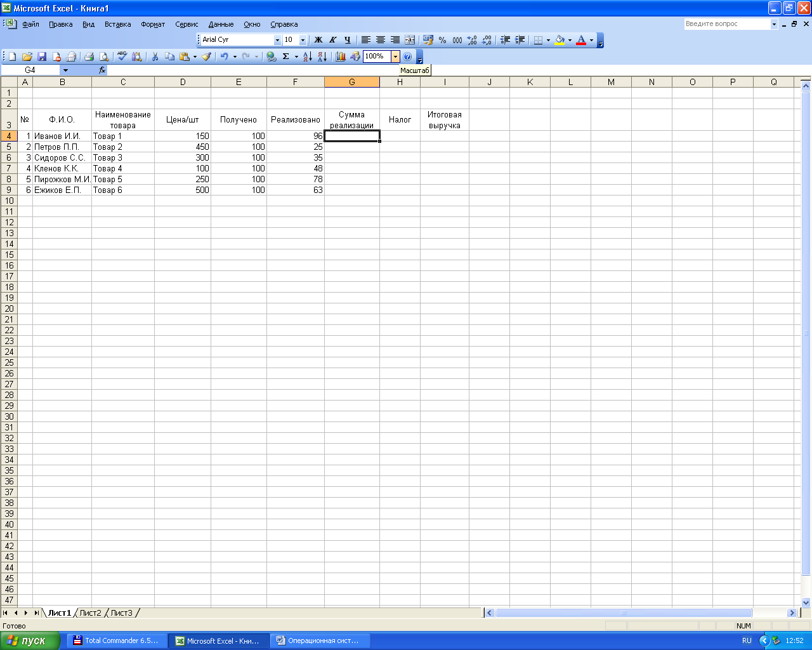812x650 pixels.
Task: Open the Arial Cyr font dropdown
Action: click(277, 40)
